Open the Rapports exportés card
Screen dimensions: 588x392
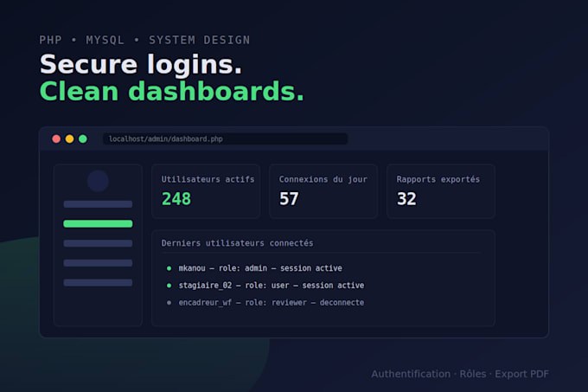point(441,191)
